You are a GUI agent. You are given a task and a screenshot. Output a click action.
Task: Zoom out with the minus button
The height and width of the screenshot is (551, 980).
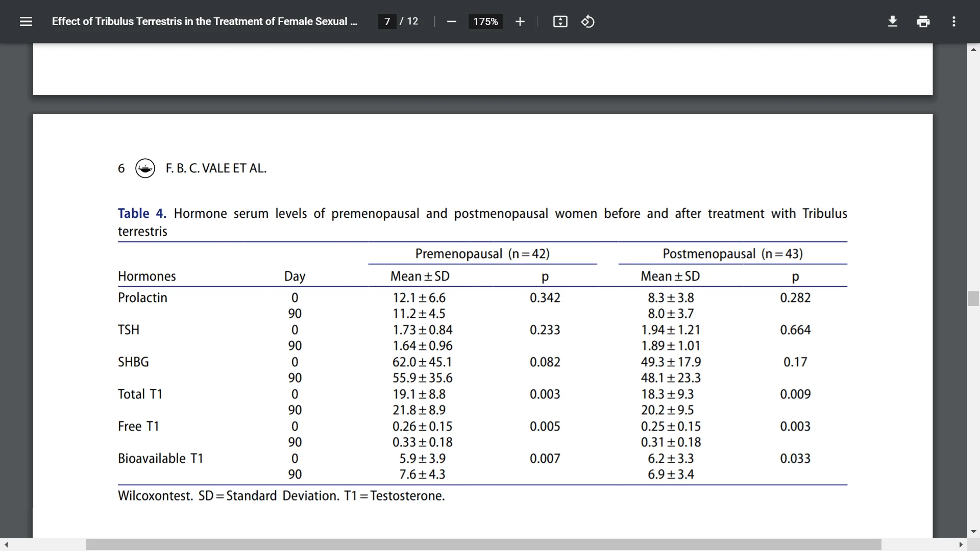coord(451,21)
